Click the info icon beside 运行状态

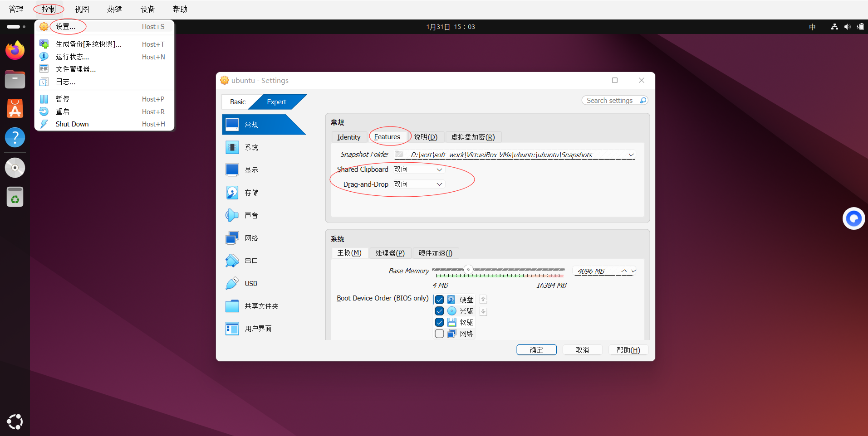tap(44, 57)
